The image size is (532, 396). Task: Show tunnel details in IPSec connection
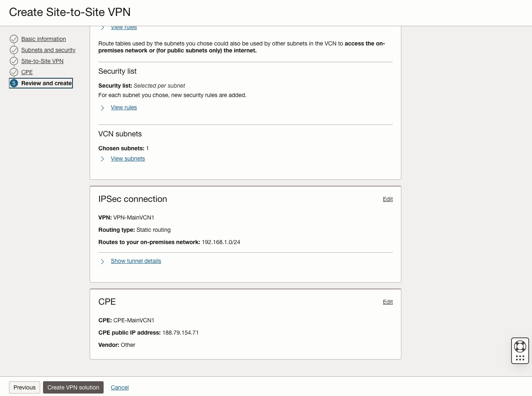point(136,261)
